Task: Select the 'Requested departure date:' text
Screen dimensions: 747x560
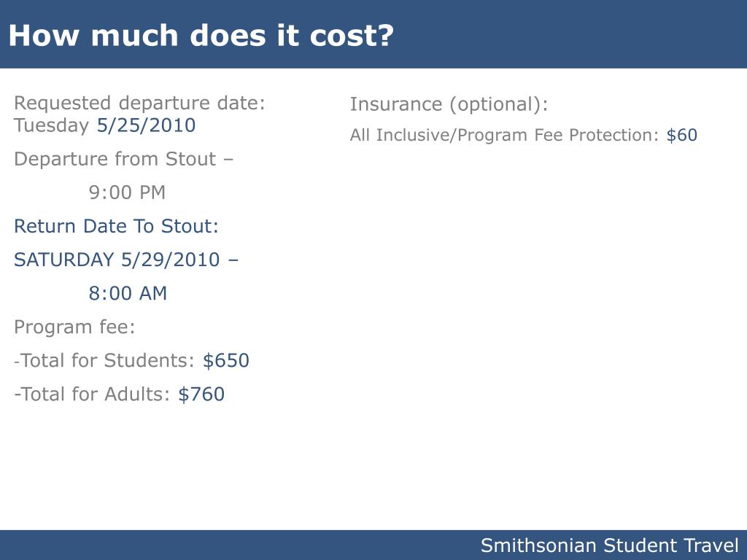Action: (139, 103)
